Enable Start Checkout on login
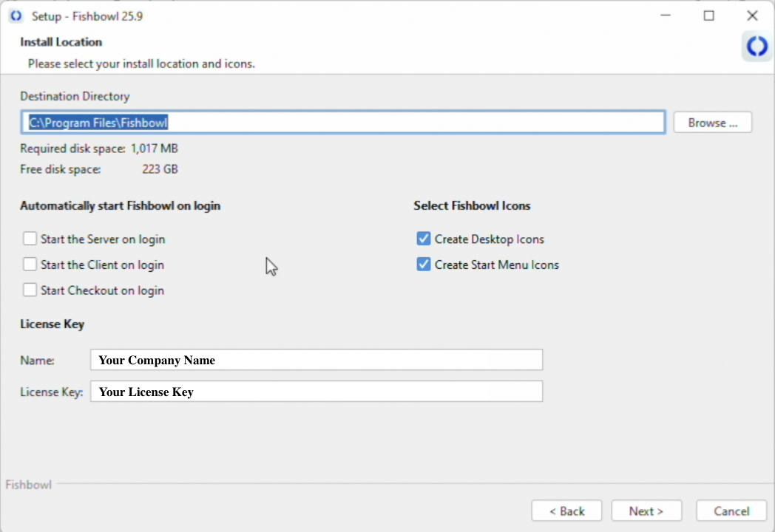The width and height of the screenshot is (775, 532). point(30,290)
